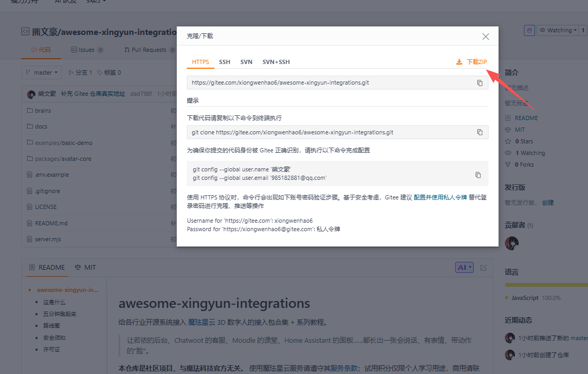Image resolution: width=588 pixels, height=374 pixels.
Task: Open the examples/basic-demo folder
Action: pos(64,143)
